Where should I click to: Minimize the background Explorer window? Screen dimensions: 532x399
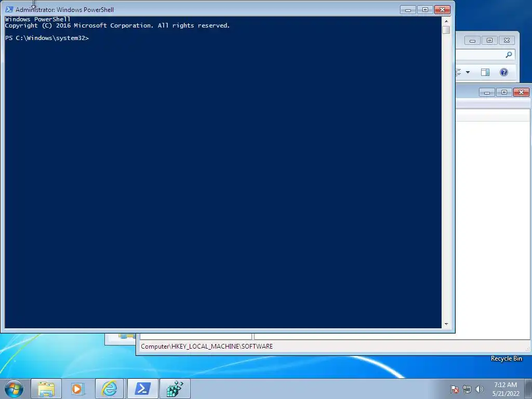pyautogui.click(x=472, y=41)
